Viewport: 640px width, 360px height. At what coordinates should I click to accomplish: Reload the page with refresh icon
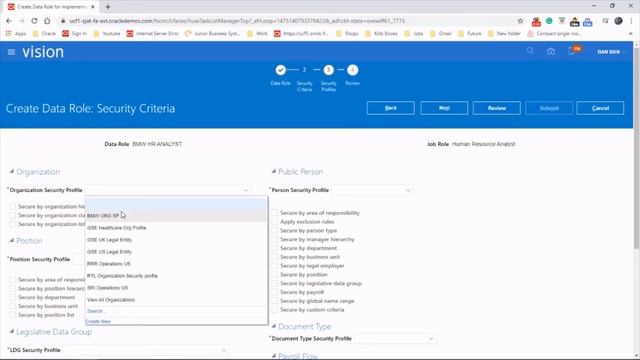(x=34, y=21)
